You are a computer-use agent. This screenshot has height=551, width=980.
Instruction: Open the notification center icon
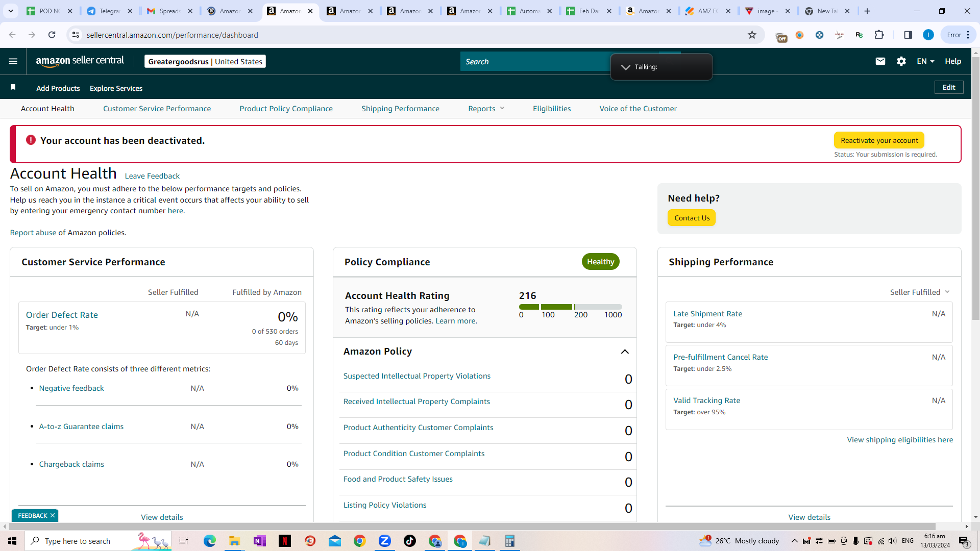tap(964, 541)
